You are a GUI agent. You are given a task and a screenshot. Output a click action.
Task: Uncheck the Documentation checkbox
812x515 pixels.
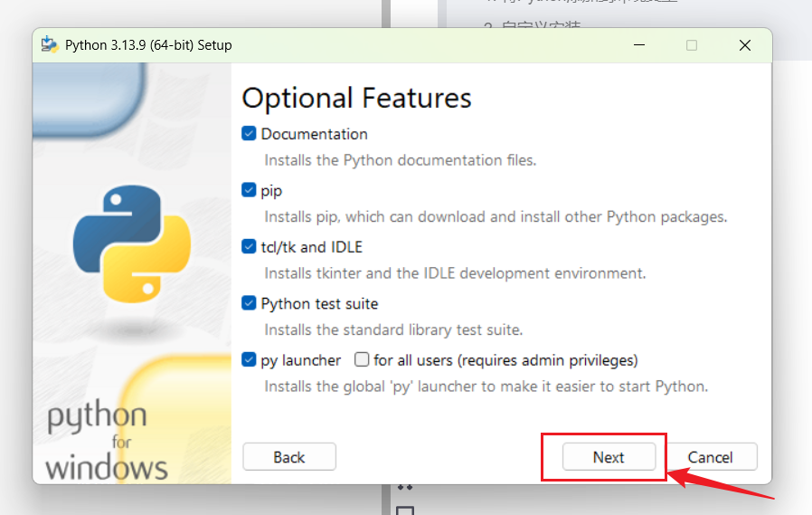[249, 134]
